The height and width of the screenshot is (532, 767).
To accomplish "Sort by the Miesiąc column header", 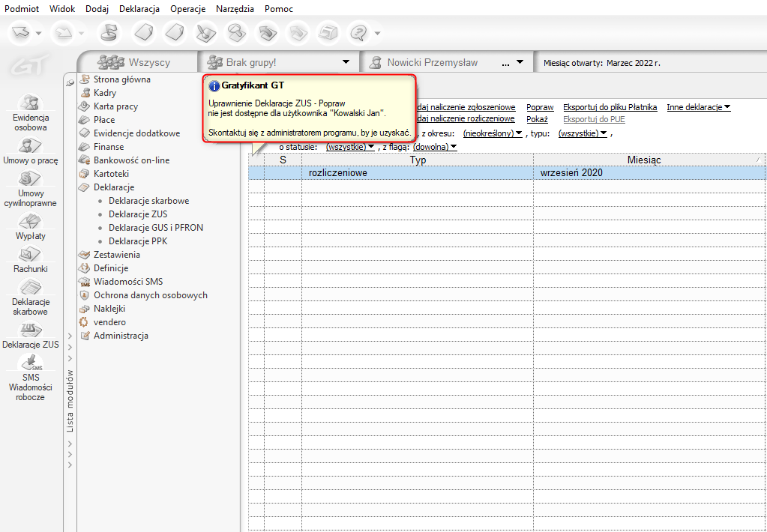I will (x=649, y=160).
